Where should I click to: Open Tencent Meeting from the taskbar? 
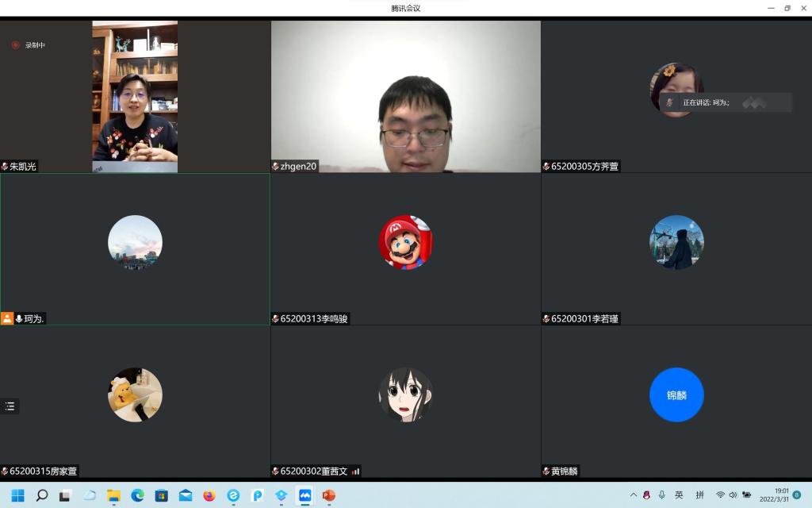click(304, 495)
